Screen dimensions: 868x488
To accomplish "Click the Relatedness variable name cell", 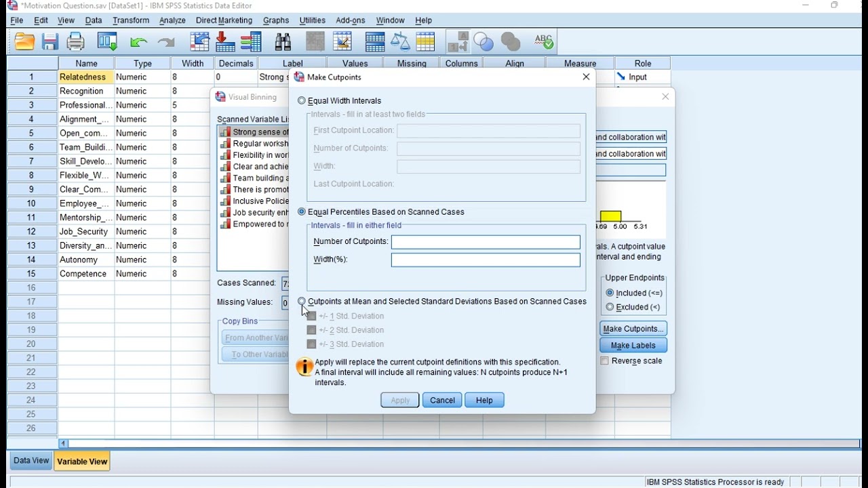I will 86,77.
